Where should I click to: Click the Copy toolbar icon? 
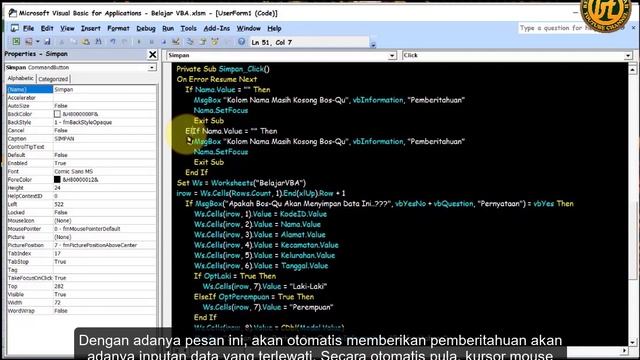(x=73, y=42)
